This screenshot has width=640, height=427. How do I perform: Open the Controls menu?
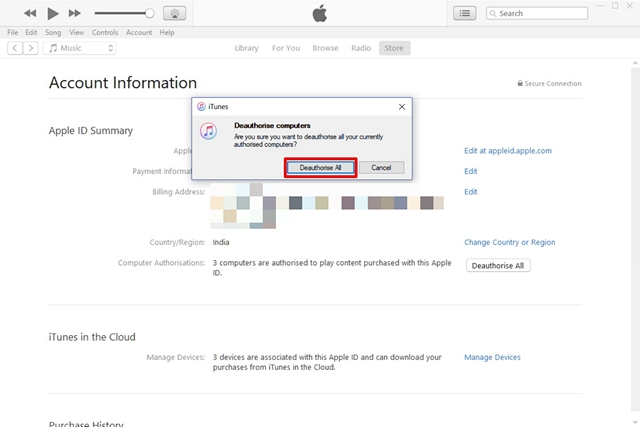(105, 32)
